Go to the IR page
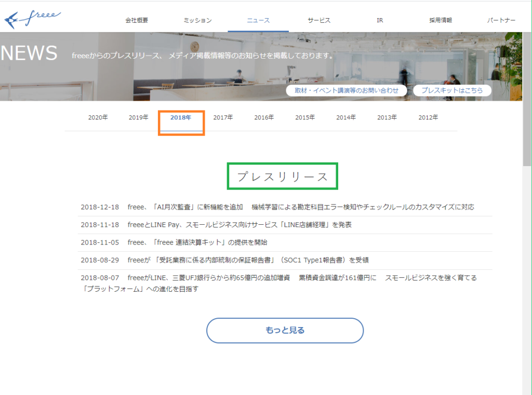Viewport: 532px width, 395px height. point(380,20)
